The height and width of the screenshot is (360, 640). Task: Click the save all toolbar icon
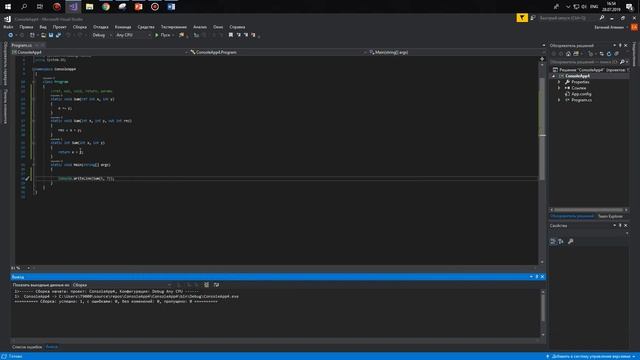(58, 36)
